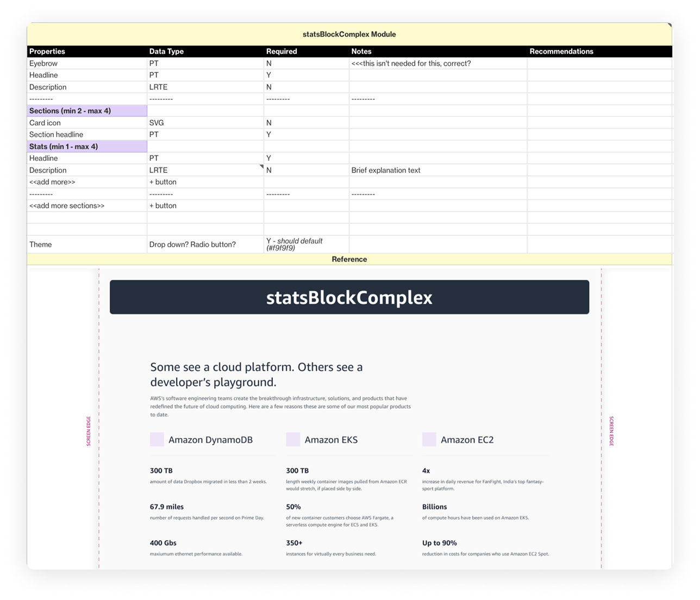Screen dimensions: 700x600
Task: Click the 4x stat under Amazon EC2
Action: click(x=426, y=471)
